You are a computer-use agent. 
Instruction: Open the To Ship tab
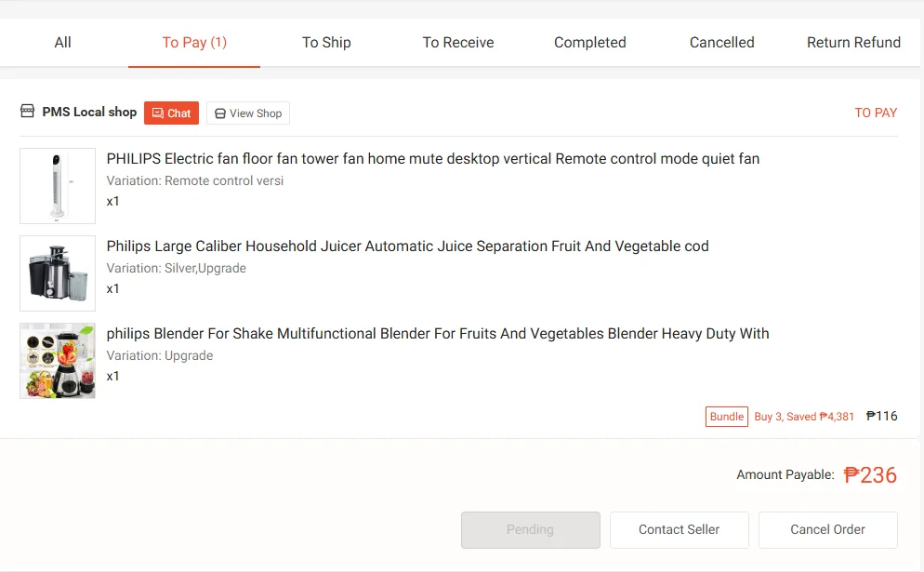click(x=326, y=43)
